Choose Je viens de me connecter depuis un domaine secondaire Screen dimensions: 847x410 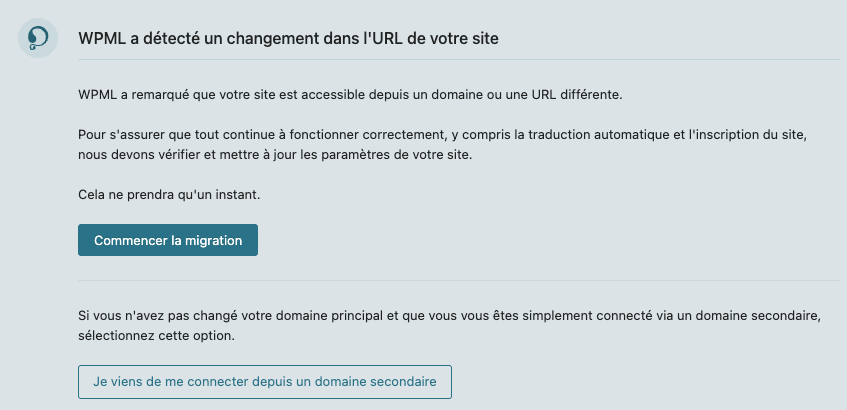coord(265,382)
